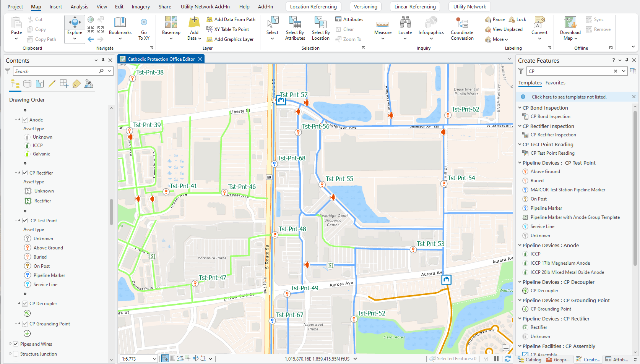
Task: Click the Contents search field
Action: [x=56, y=71]
